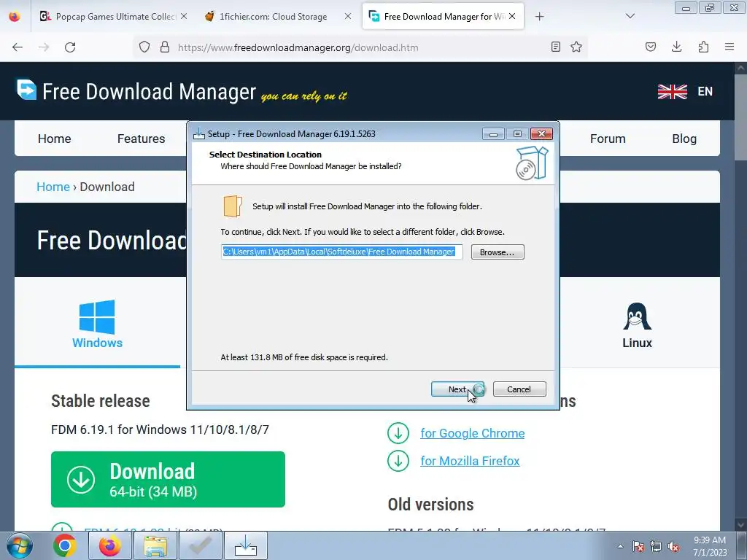Click the scrollbar down arrow
747x560 pixels.
740,524
